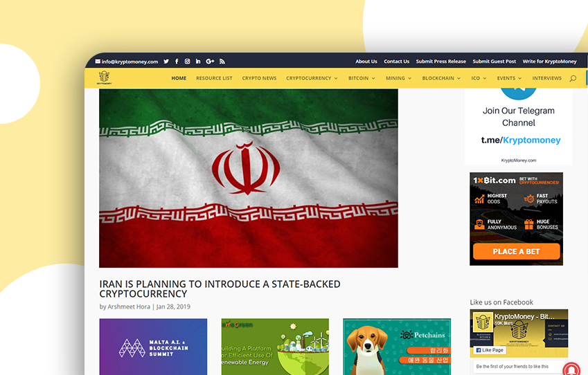Screen dimensions: 588x375
Task: Open the CRYPTO NEWS menu item
Action: pos(259,78)
